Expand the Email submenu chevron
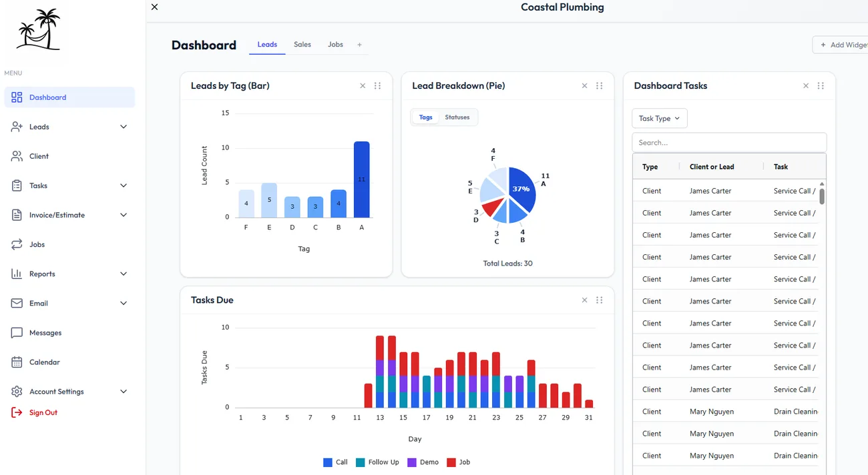Screen dimensions: 868x475 pos(124,303)
